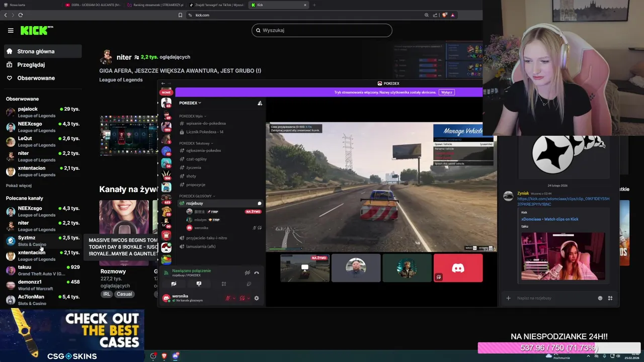Image resolution: width=644 pixels, height=362 pixels.
Task: Open Przeglądaj in Kick sidebar
Action: click(43, 65)
